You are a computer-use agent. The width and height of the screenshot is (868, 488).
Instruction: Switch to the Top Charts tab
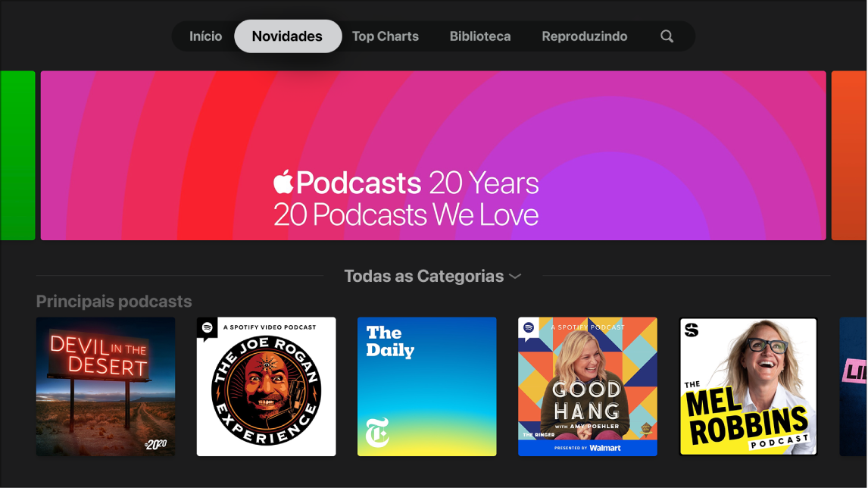tap(385, 36)
